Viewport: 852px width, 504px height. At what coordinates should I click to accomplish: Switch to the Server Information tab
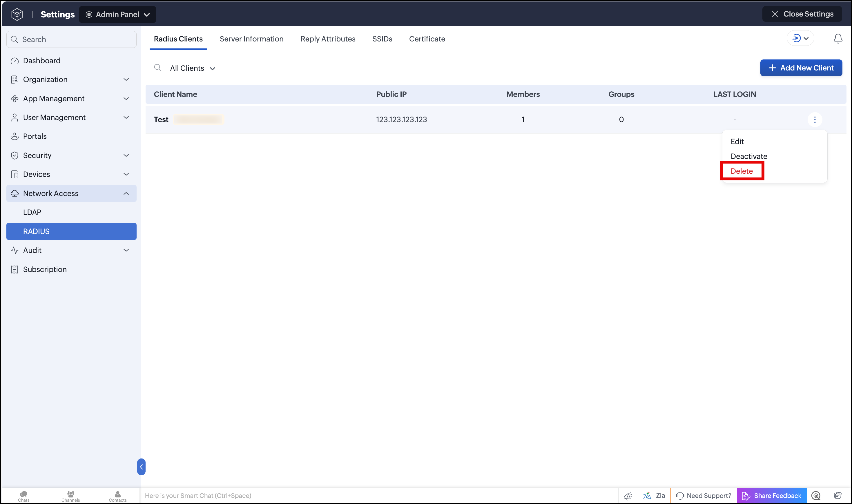[251, 39]
